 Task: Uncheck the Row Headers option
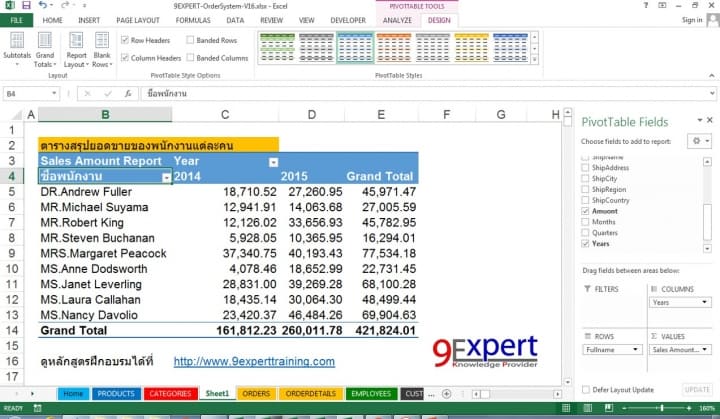tap(124, 40)
